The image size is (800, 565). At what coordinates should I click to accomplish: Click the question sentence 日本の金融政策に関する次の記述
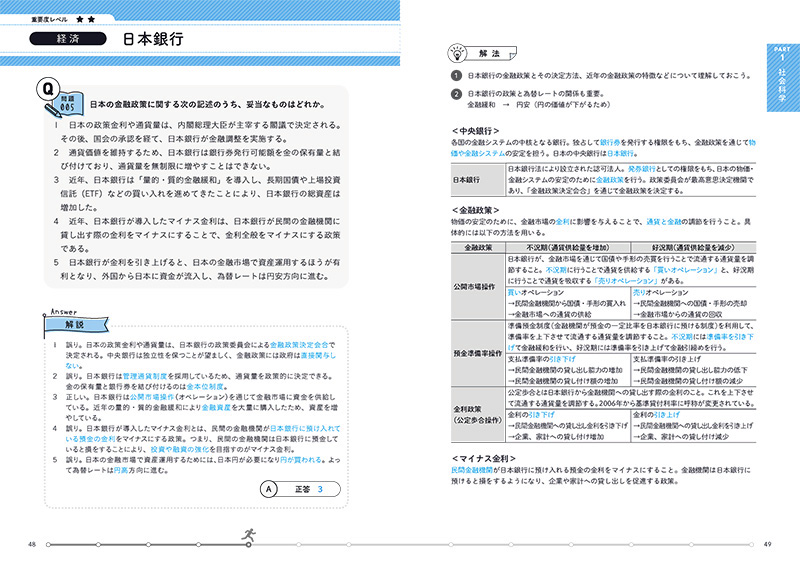pyautogui.click(x=208, y=105)
